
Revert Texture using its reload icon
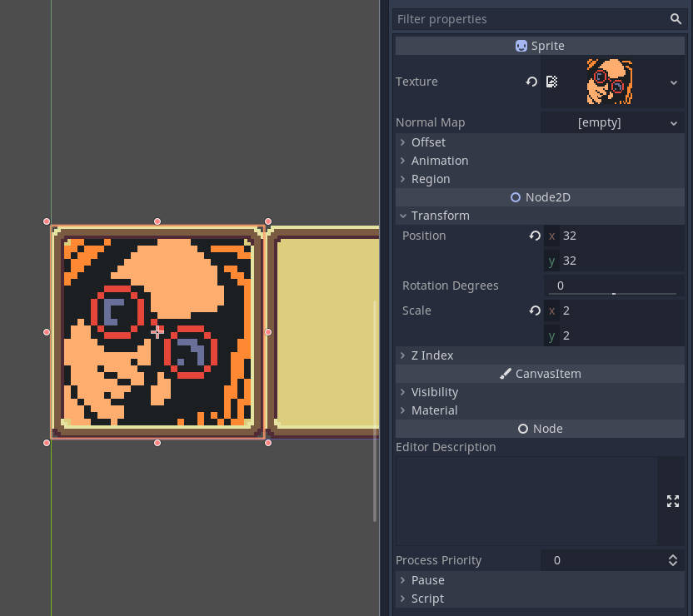click(x=531, y=82)
